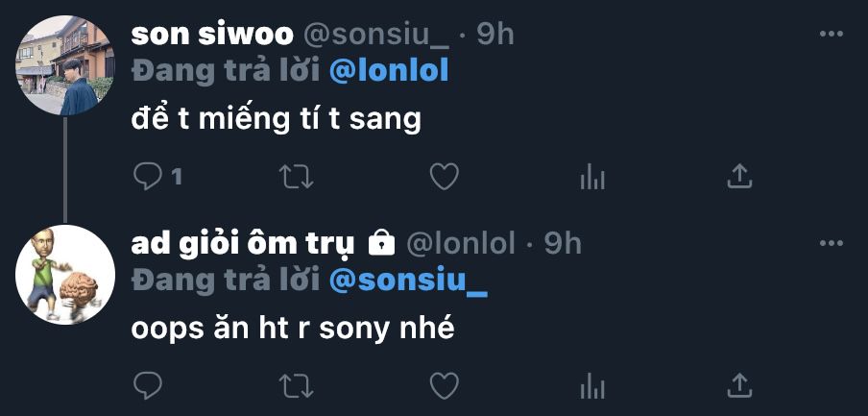Like son siwoo's tweet
This screenshot has width=868, height=416.
pos(443,176)
